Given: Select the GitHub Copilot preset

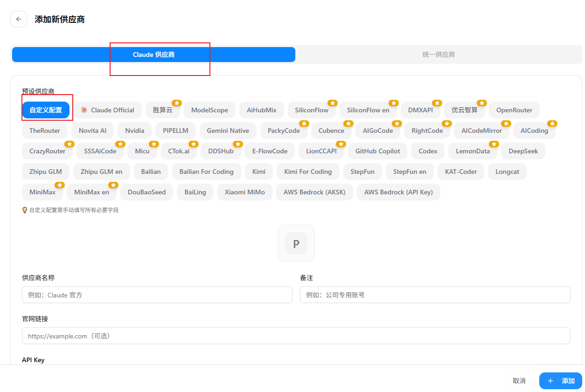Looking at the screenshot, I should pos(378,151).
